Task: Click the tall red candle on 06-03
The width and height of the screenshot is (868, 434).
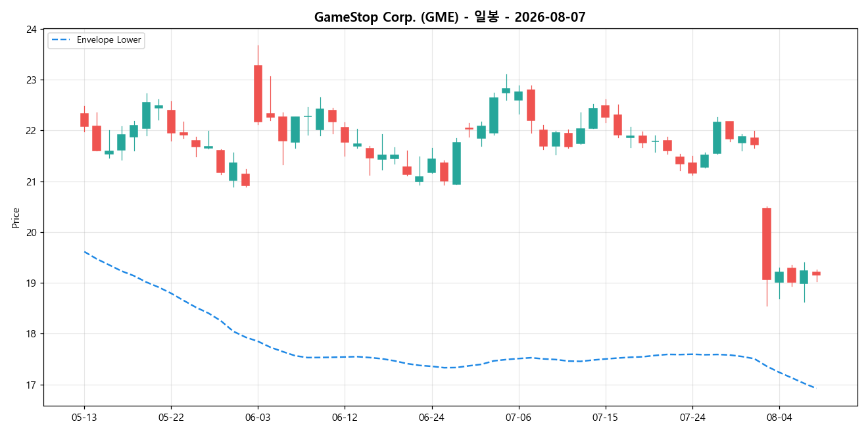Action: click(x=258, y=93)
